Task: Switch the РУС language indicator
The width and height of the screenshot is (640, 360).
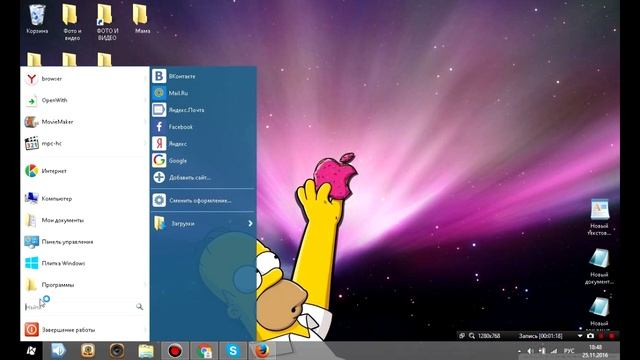Action: (x=569, y=351)
